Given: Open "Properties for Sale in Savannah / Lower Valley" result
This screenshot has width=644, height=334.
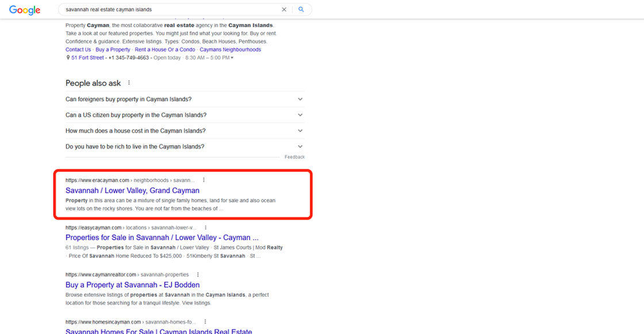Looking at the screenshot, I should pos(162,238).
